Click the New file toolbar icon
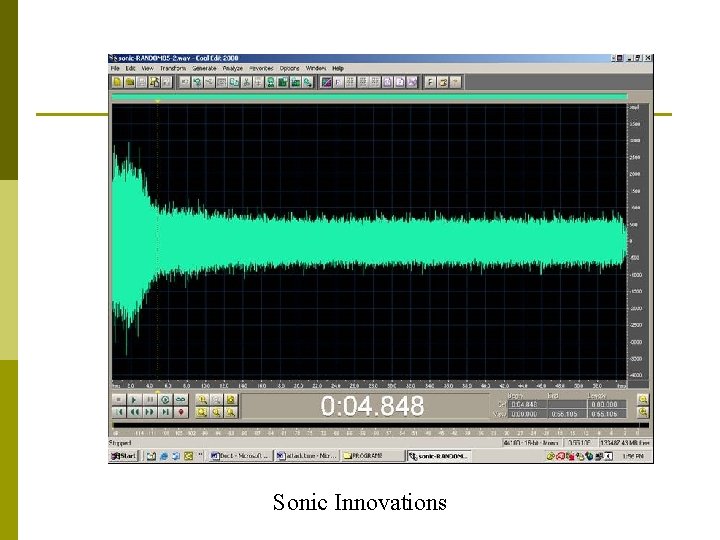The image size is (720, 540). click(117, 82)
